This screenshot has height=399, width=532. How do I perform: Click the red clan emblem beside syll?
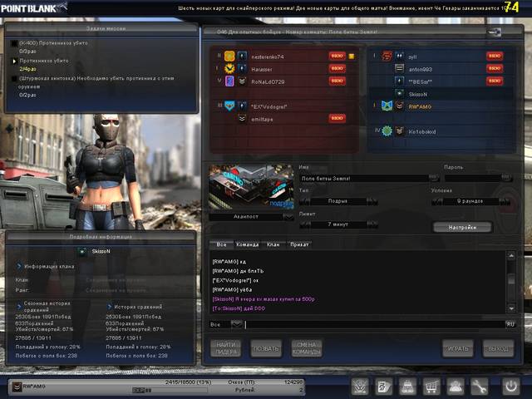tap(387, 56)
